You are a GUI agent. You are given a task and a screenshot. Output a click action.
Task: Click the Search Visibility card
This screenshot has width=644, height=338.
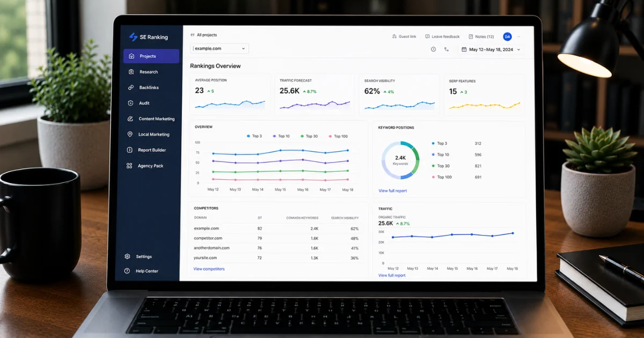(x=399, y=94)
